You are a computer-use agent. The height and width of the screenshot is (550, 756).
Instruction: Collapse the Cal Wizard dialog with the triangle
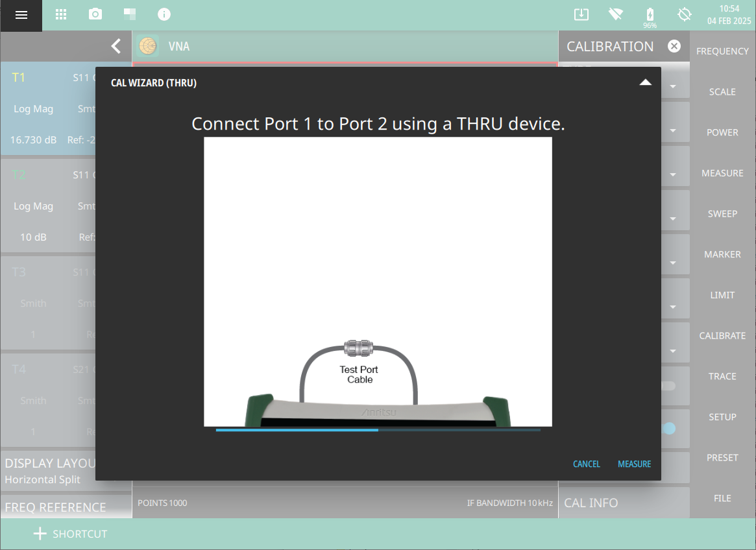coord(645,82)
